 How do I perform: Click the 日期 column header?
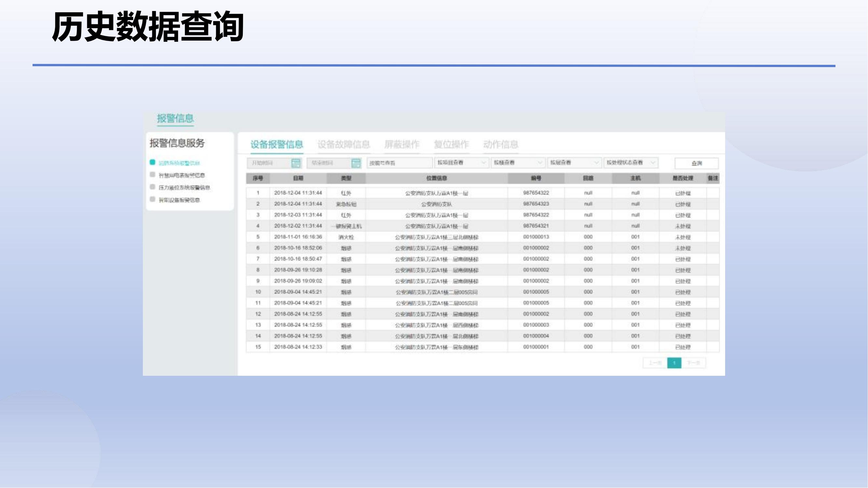pos(298,178)
